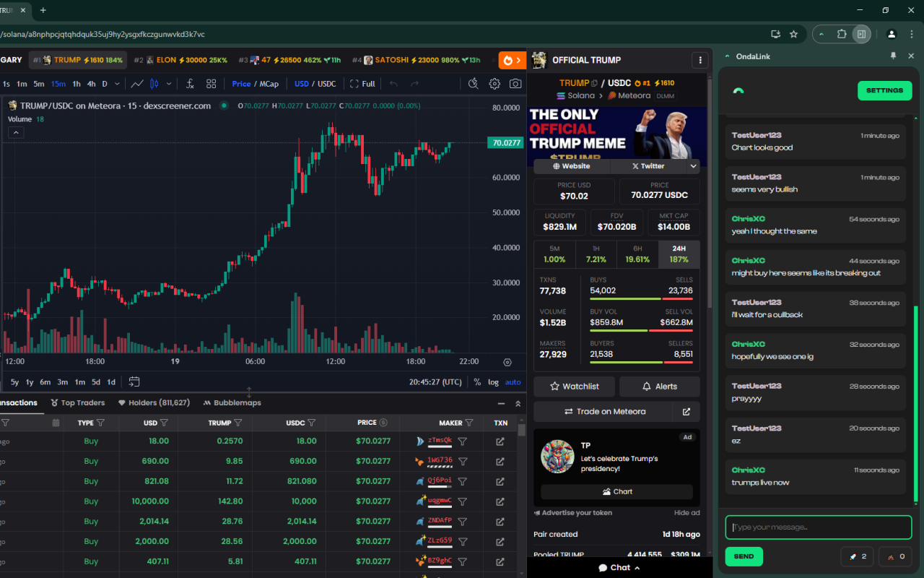The width and height of the screenshot is (924, 578).
Task: Bookmark this page with the star icon
Action: click(794, 34)
